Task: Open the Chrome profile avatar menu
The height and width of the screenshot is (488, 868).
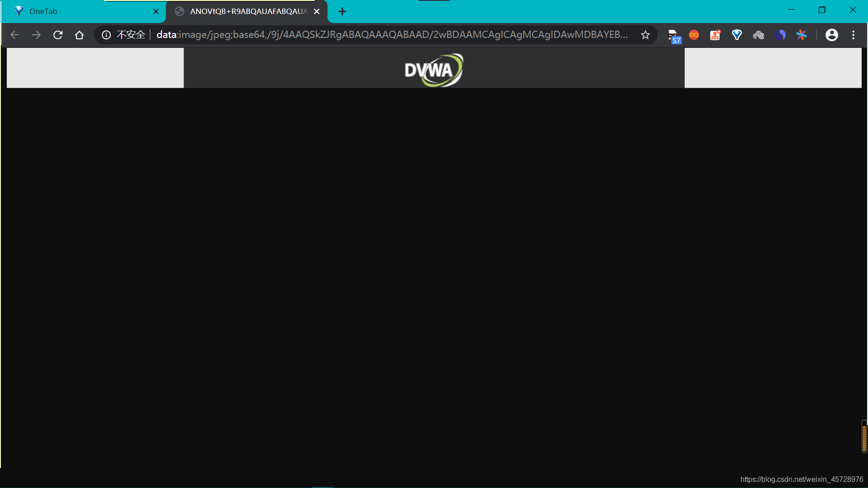Action: point(831,35)
